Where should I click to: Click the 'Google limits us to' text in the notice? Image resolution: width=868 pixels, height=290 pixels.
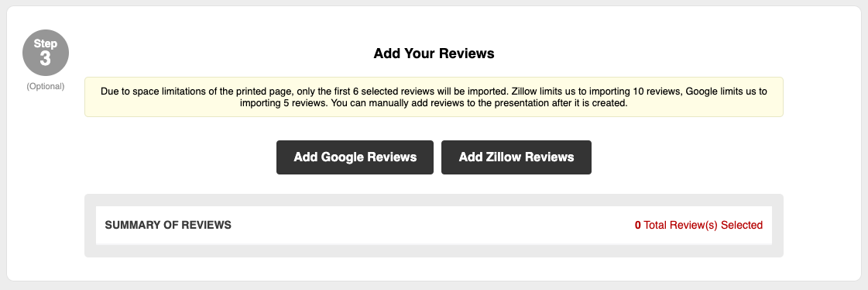click(x=726, y=91)
